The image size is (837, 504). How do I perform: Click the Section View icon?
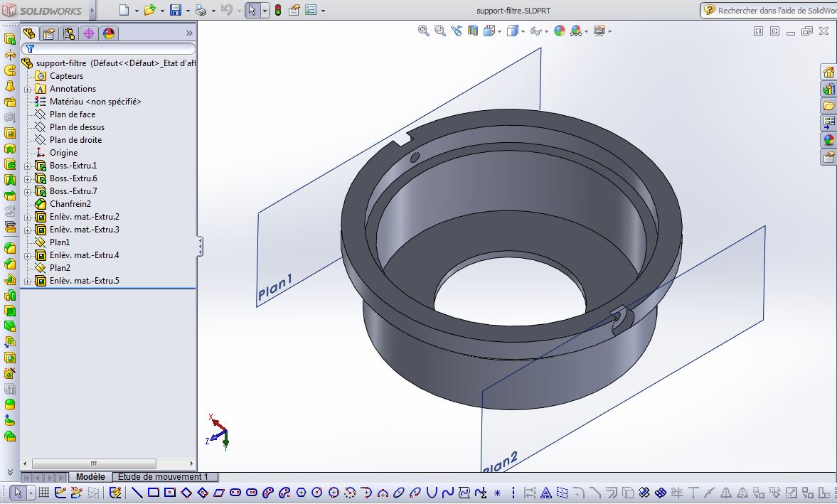(x=472, y=31)
